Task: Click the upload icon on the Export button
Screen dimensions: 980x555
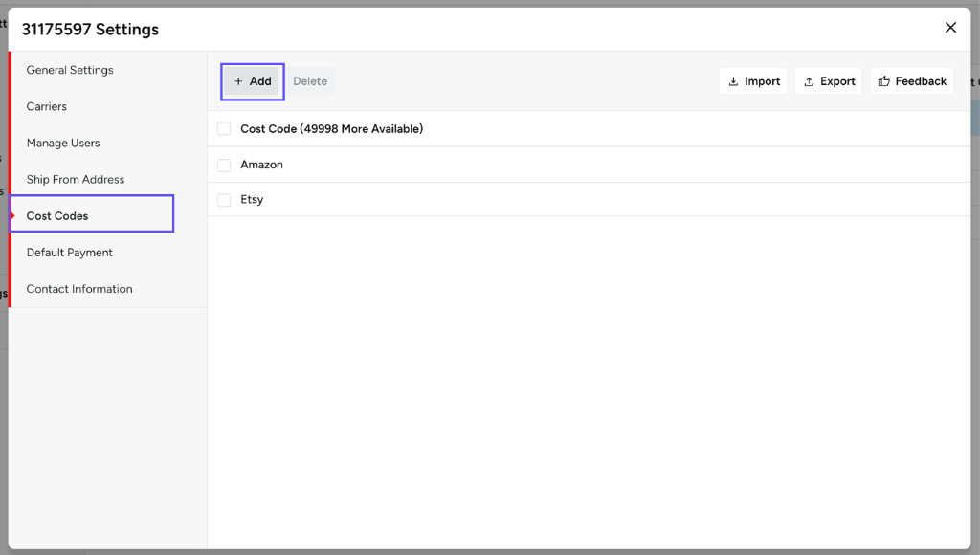Action: click(x=809, y=80)
